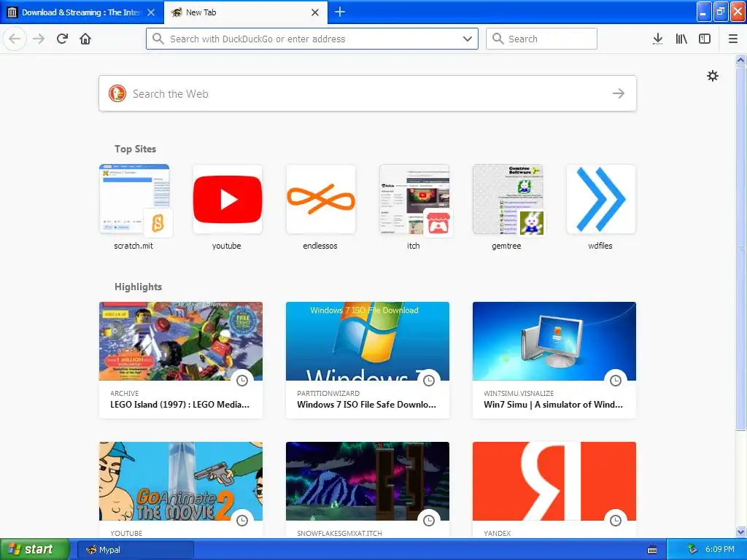Viewport: 747px width, 560px height.
Task: Click history clock icon on Yandex card
Action: (x=616, y=520)
